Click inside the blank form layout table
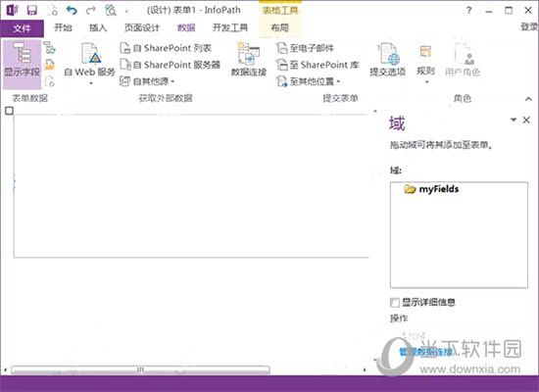This screenshot has height=392, width=539. coord(191,185)
